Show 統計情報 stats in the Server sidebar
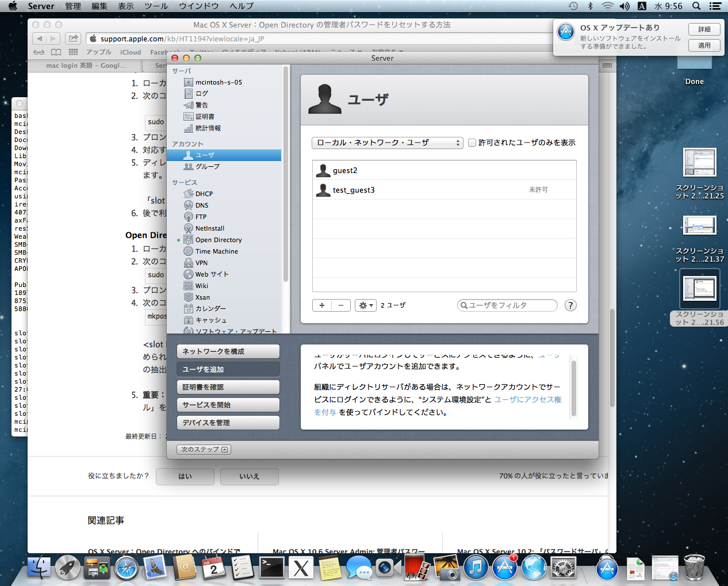 click(202, 128)
